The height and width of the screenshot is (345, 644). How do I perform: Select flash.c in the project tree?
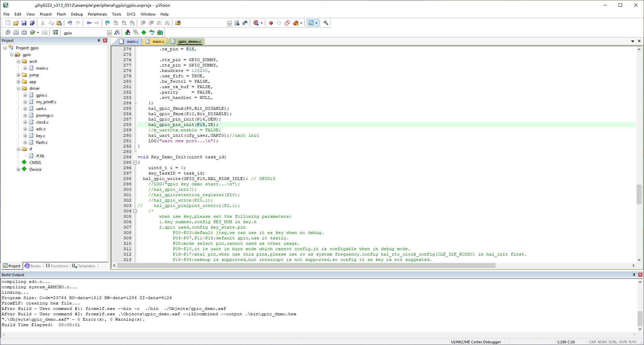tap(42, 142)
